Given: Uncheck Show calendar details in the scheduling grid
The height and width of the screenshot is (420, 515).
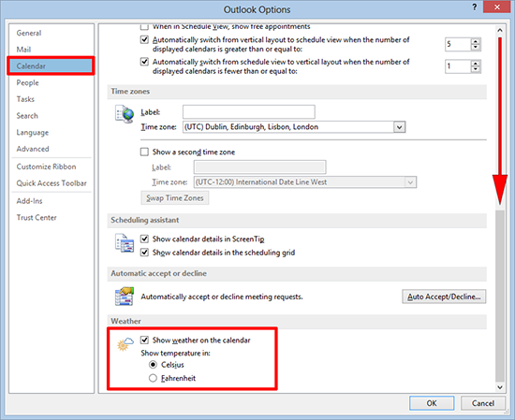Looking at the screenshot, I should (x=144, y=253).
